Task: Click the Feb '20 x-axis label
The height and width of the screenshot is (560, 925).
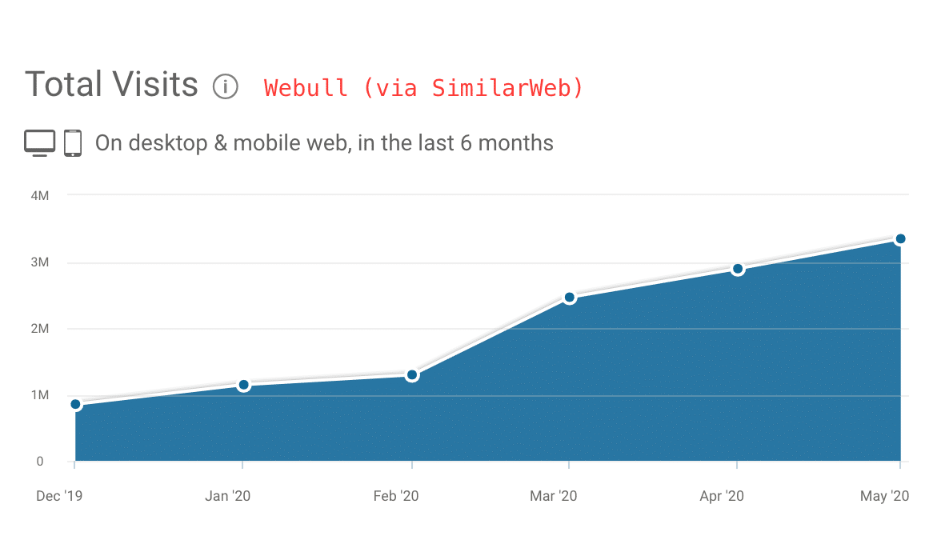Action: coord(396,496)
